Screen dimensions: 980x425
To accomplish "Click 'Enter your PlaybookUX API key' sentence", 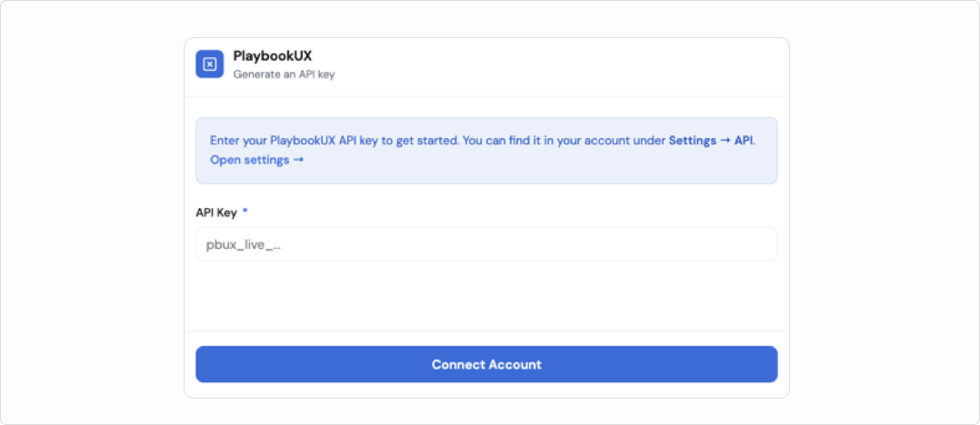I will [334, 141].
